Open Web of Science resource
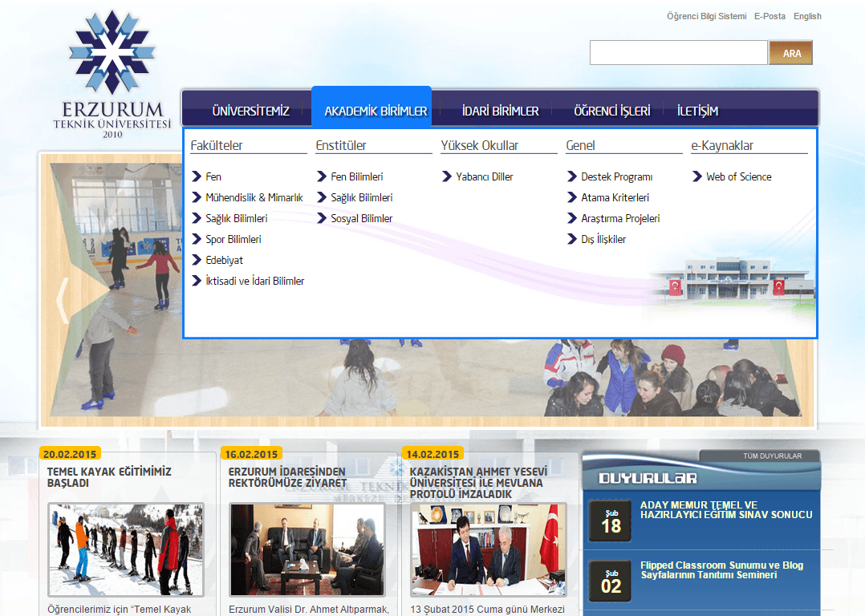 738,176
